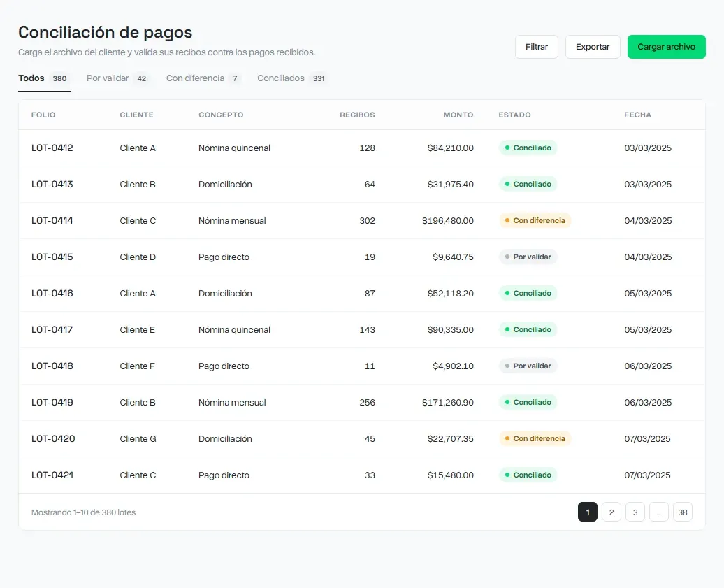Click the amount $9,640.75
Screen dimensions: 724x588
[453, 257]
